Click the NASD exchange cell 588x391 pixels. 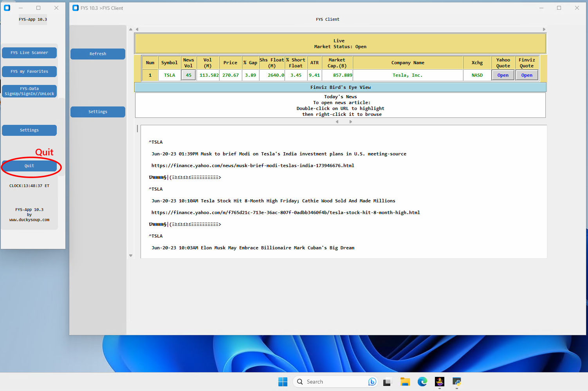click(477, 75)
